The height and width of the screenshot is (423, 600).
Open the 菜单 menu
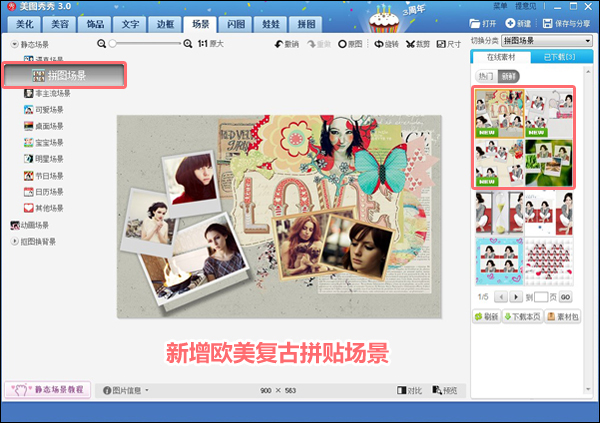click(x=500, y=6)
